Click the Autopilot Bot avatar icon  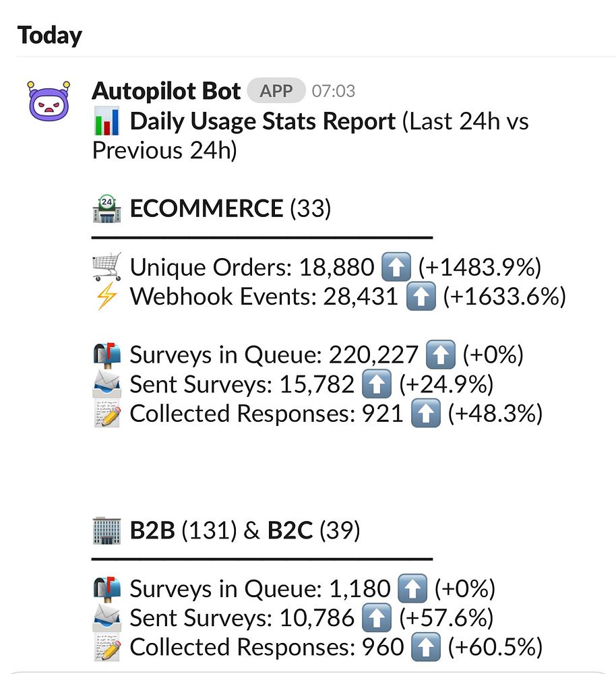49,101
